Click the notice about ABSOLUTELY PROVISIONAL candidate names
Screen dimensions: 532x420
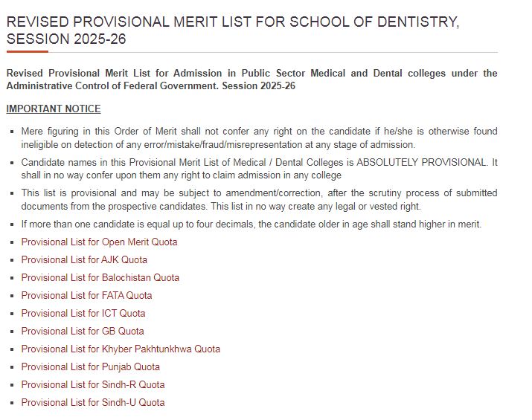click(259, 169)
